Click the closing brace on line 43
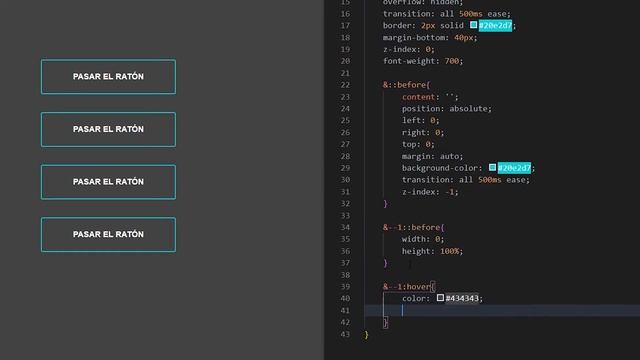Viewport: 640px width, 360px height. point(367,334)
